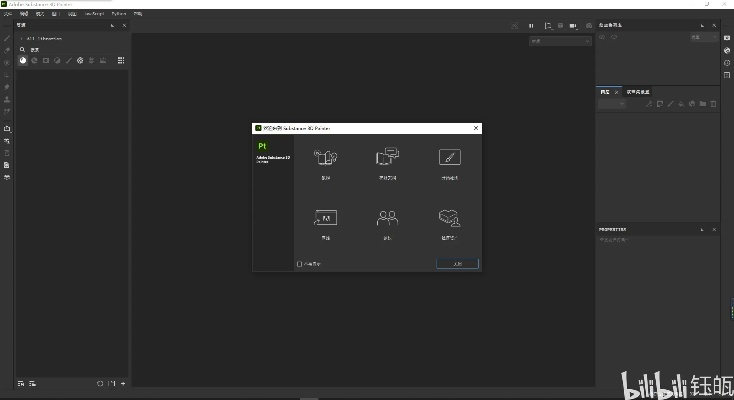Open the Python menu
Screen dimensions: 734x400
(x=119, y=14)
